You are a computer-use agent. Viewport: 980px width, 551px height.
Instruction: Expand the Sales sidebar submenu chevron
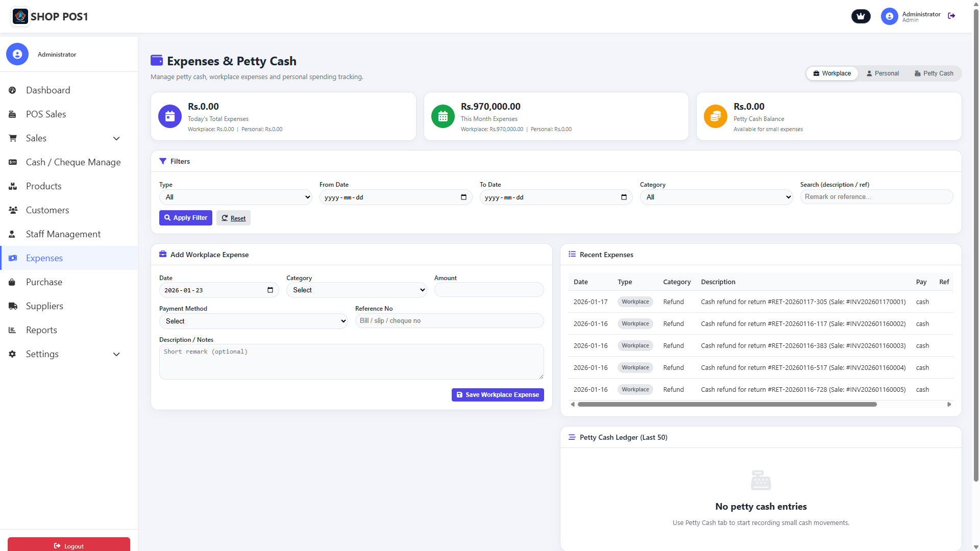click(116, 139)
